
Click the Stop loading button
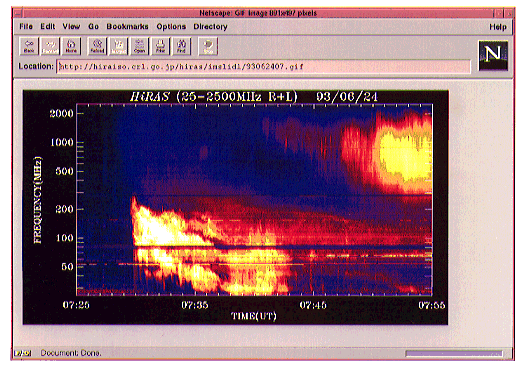click(208, 46)
